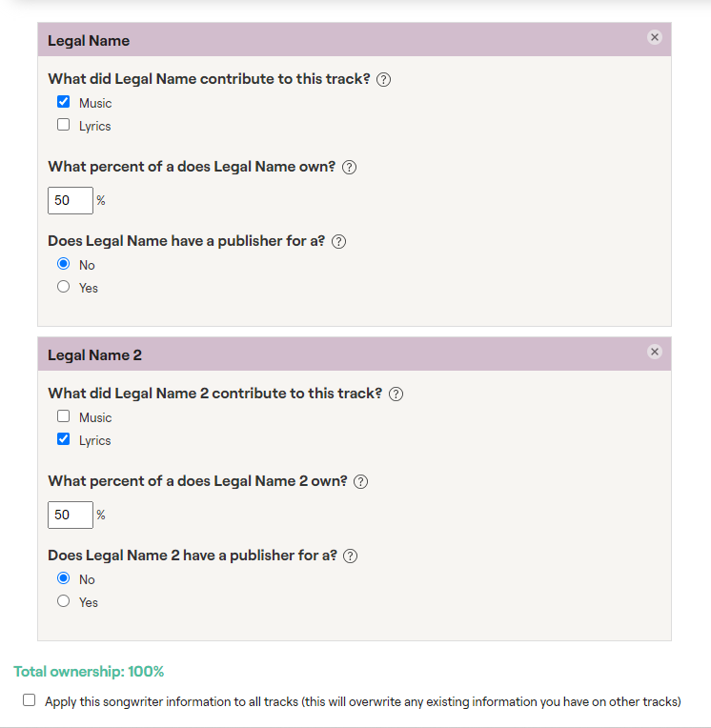Focus Legal Name ownership percent field

coord(71,200)
